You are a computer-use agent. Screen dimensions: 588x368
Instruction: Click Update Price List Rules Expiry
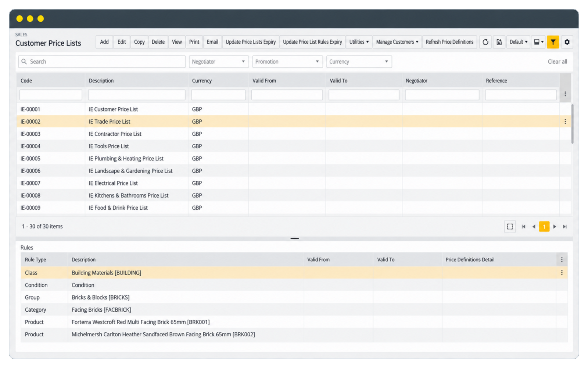click(x=312, y=42)
